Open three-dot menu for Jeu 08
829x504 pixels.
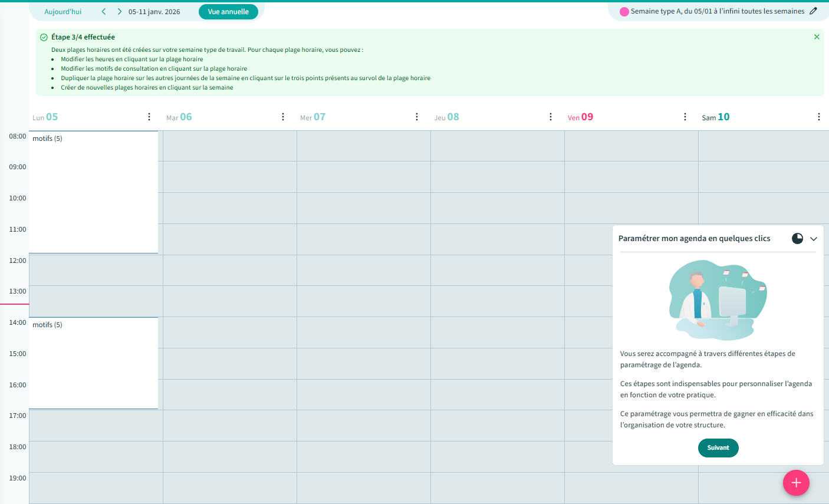(551, 117)
